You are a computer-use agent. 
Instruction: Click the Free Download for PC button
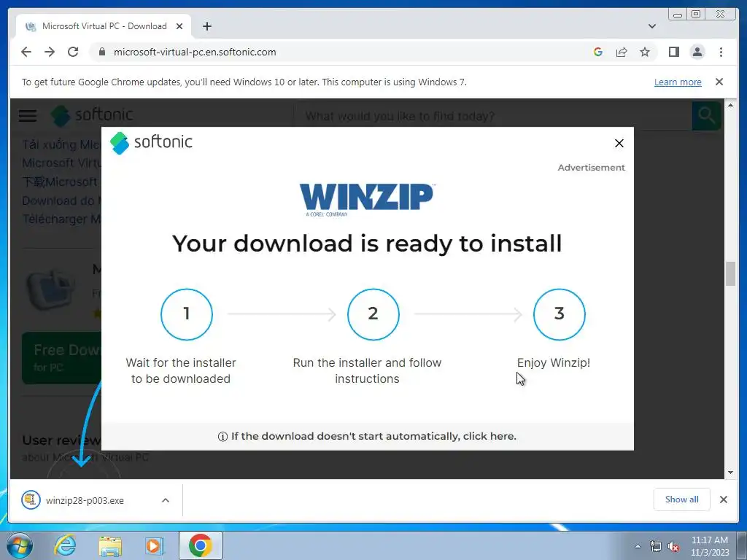(62, 358)
